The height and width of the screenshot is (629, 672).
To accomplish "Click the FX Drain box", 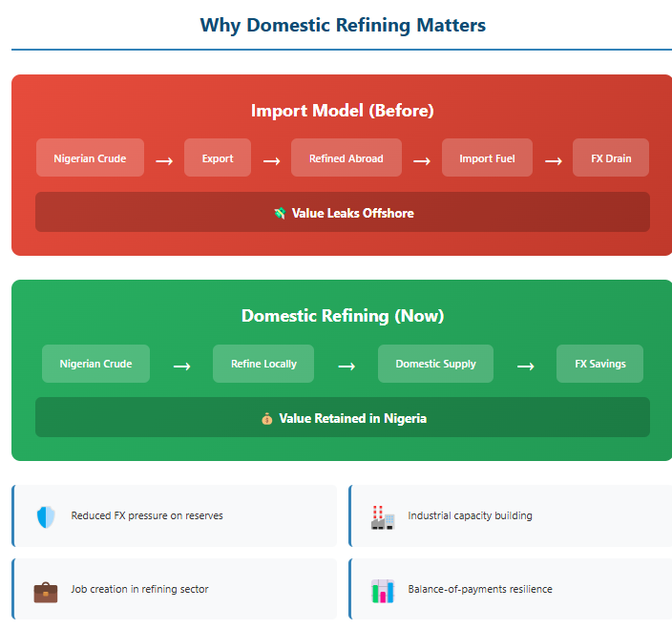I will [x=610, y=158].
